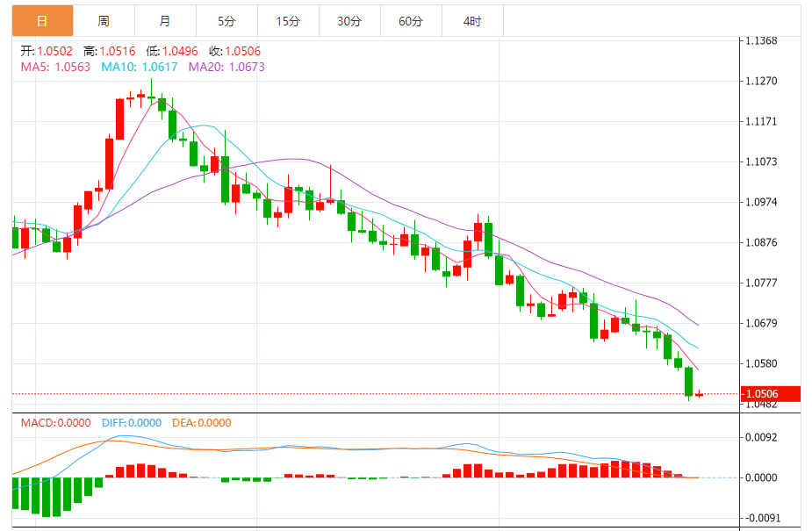Image resolution: width=812 pixels, height=531 pixels.
Task: Click the close price 收:1.0506
Action: 234,51
